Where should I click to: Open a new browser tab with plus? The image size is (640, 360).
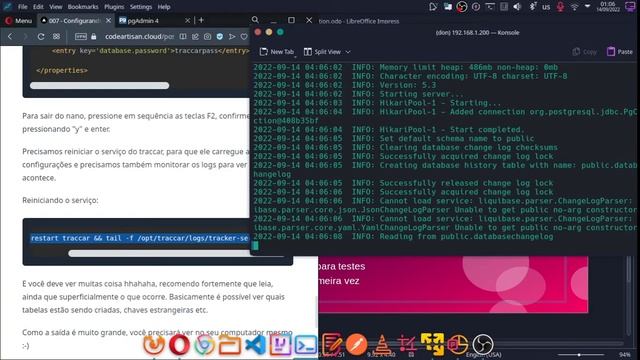[x=201, y=20]
